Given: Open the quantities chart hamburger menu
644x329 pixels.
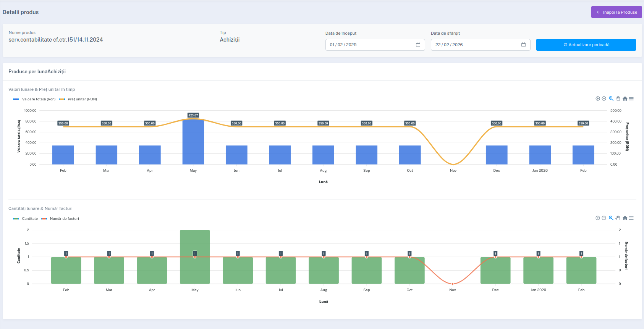Looking at the screenshot, I should (631, 218).
